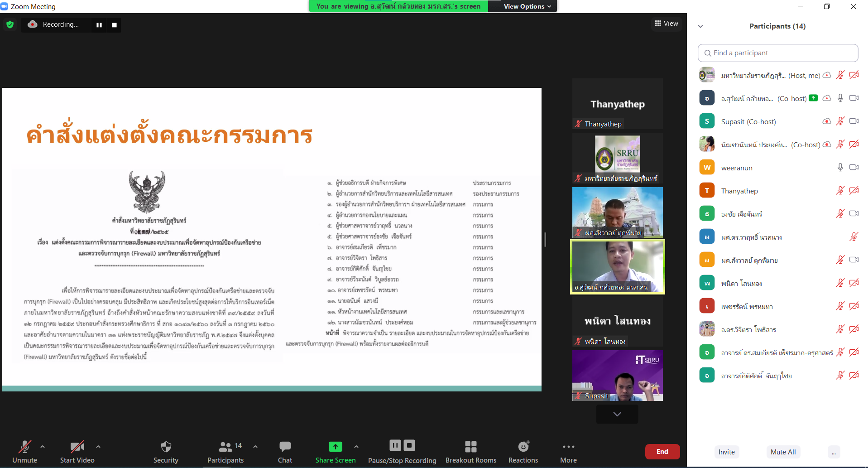868x468 pixels.
Task: Start Video from the toolbar
Action: pyautogui.click(x=77, y=452)
